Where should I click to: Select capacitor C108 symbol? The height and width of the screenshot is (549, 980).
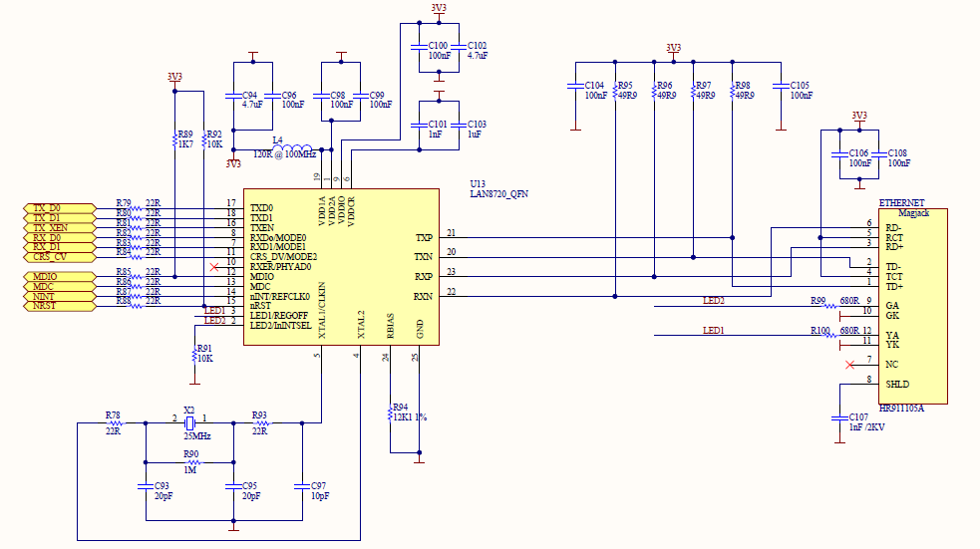[x=878, y=154]
